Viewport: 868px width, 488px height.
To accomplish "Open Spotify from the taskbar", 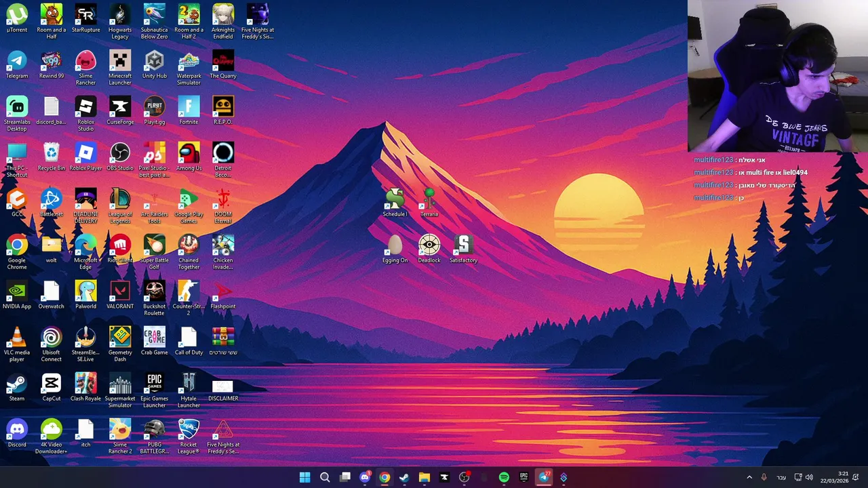I will (504, 477).
